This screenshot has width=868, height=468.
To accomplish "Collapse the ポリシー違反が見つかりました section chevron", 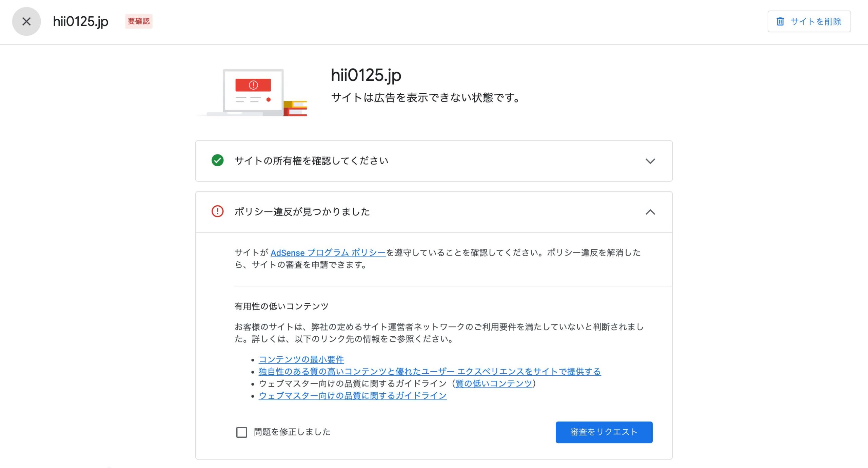I will click(650, 212).
